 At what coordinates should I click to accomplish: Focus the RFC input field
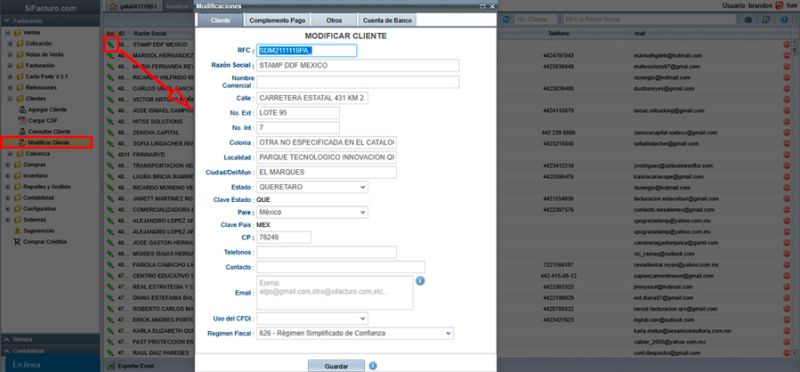tap(306, 51)
